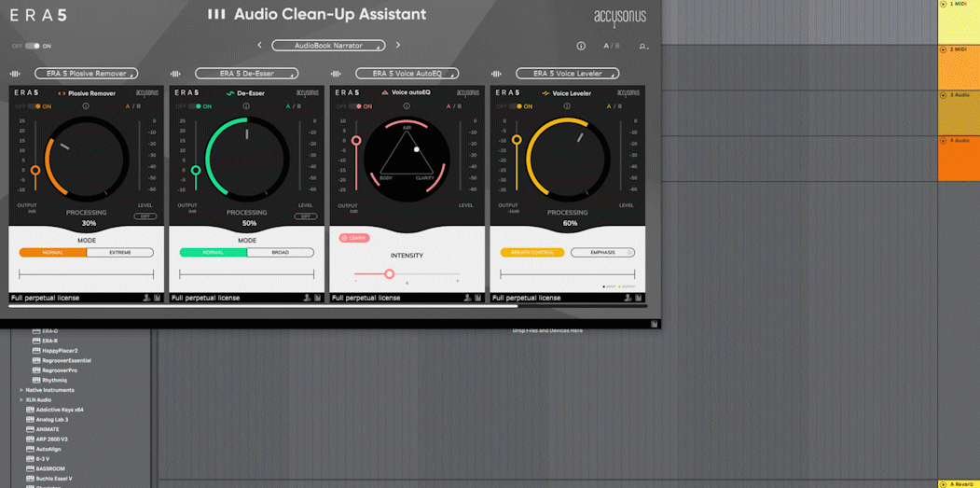
Task: Click the waveform handle beside ERA 5 Voice Leveler
Action: [497, 74]
